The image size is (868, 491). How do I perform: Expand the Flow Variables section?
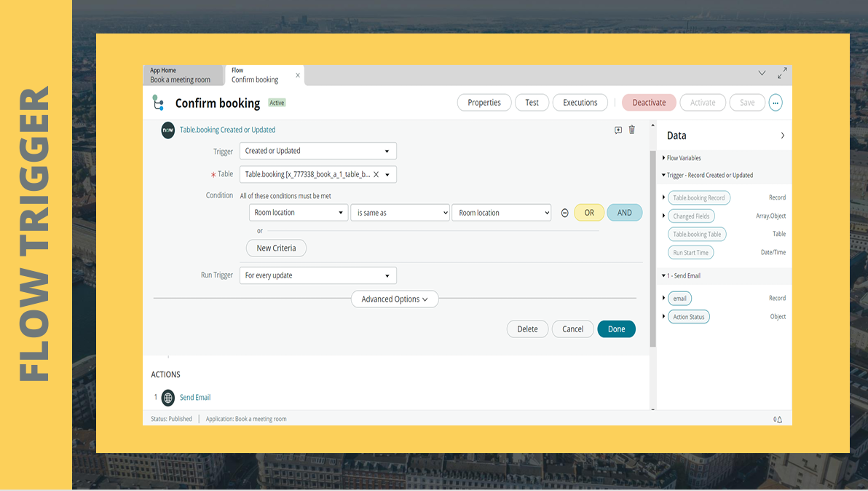(x=682, y=158)
